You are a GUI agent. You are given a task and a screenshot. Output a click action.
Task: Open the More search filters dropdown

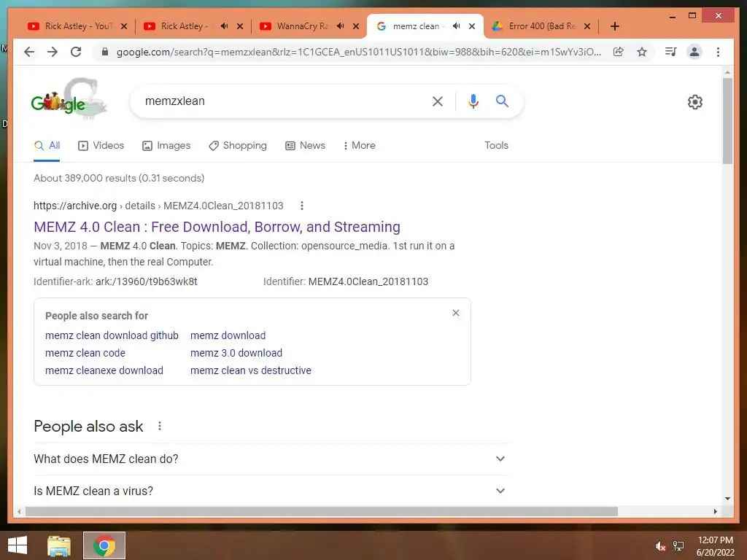[x=359, y=145]
